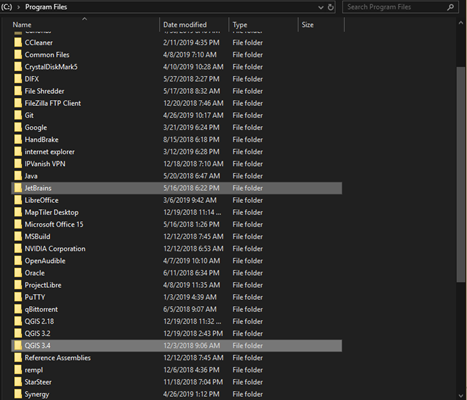Select the Google folder icon

(18, 127)
